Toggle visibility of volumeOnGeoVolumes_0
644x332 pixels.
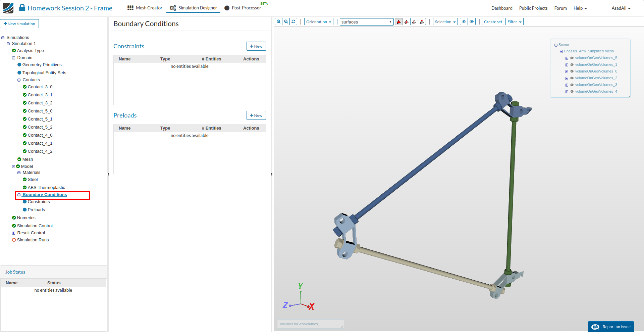coord(572,72)
